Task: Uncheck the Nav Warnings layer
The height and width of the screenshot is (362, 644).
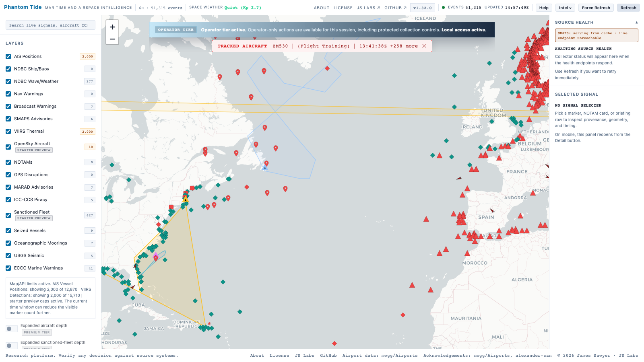Action: point(8,94)
